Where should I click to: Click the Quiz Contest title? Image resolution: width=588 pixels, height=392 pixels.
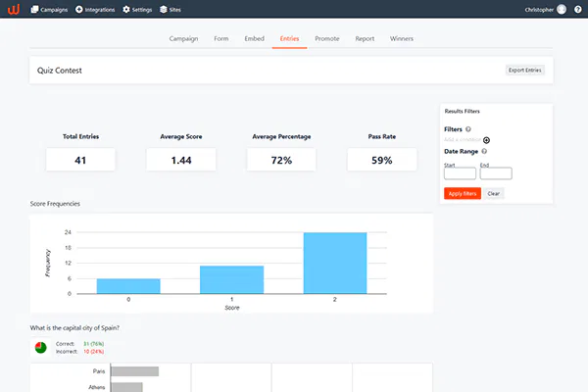pos(59,71)
